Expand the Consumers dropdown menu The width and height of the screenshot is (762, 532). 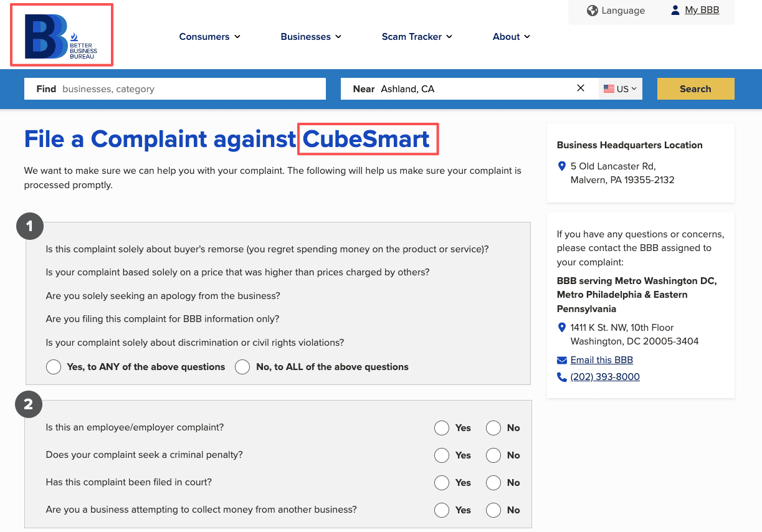[x=210, y=36]
